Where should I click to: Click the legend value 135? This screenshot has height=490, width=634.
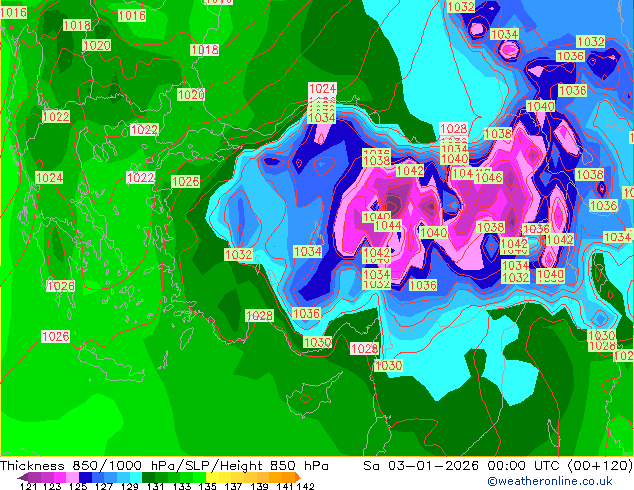207,486
